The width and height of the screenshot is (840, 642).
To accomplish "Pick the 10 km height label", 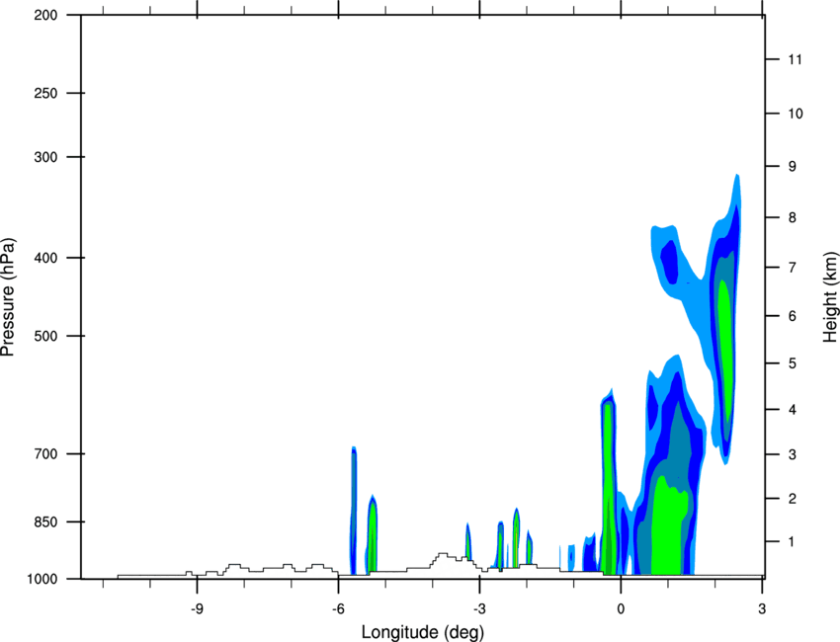I will (x=796, y=114).
